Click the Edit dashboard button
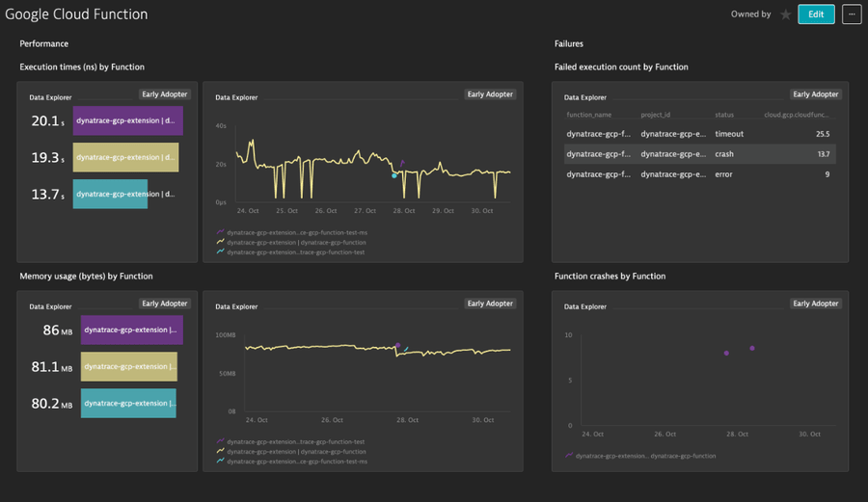This screenshot has height=502, width=868. 816,14
